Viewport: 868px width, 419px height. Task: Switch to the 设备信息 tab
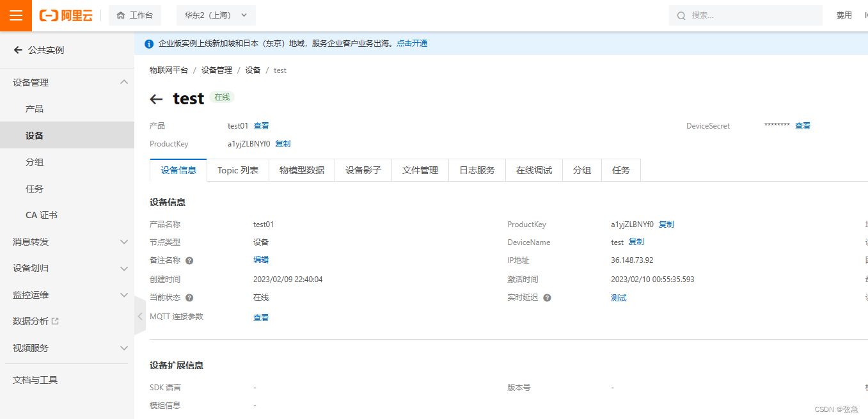pyautogui.click(x=178, y=170)
